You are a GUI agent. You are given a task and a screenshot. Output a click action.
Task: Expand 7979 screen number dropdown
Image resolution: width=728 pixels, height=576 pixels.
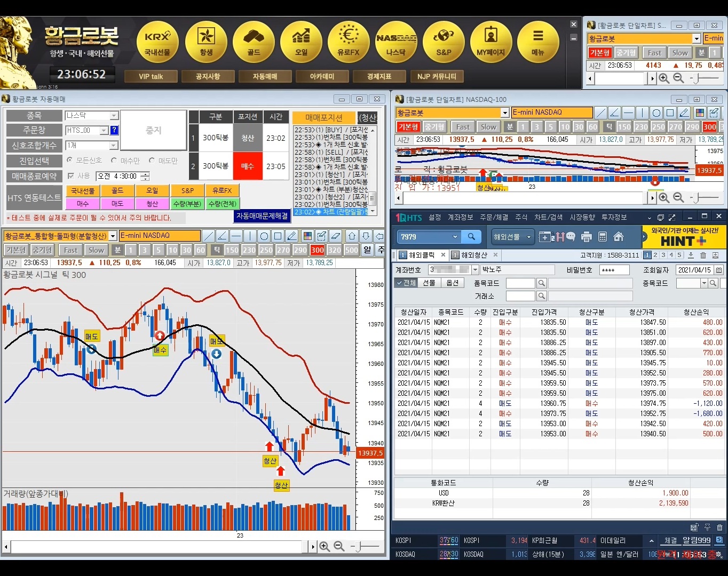(455, 237)
